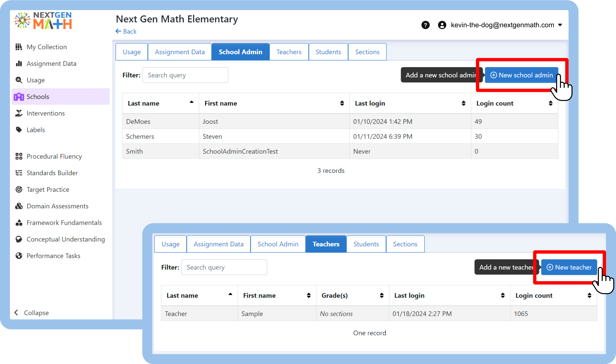The height and width of the screenshot is (364, 616).
Task: Click the New teacher button
Action: pyautogui.click(x=569, y=267)
